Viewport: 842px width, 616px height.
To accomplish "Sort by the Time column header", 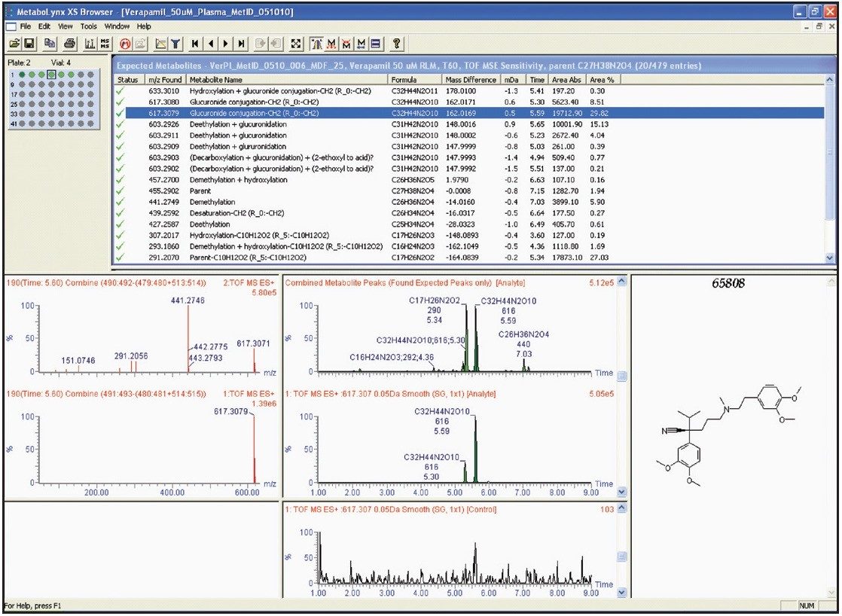I will pyautogui.click(x=537, y=80).
